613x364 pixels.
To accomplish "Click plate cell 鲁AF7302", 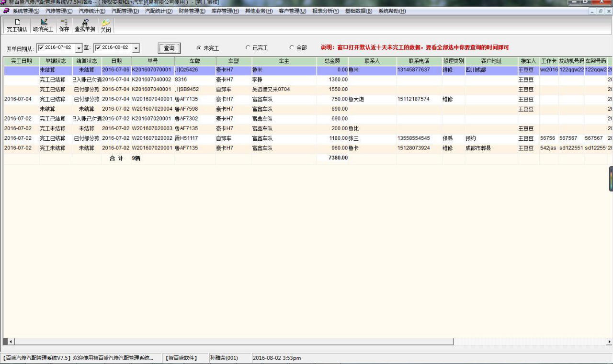I will pyautogui.click(x=186, y=119).
